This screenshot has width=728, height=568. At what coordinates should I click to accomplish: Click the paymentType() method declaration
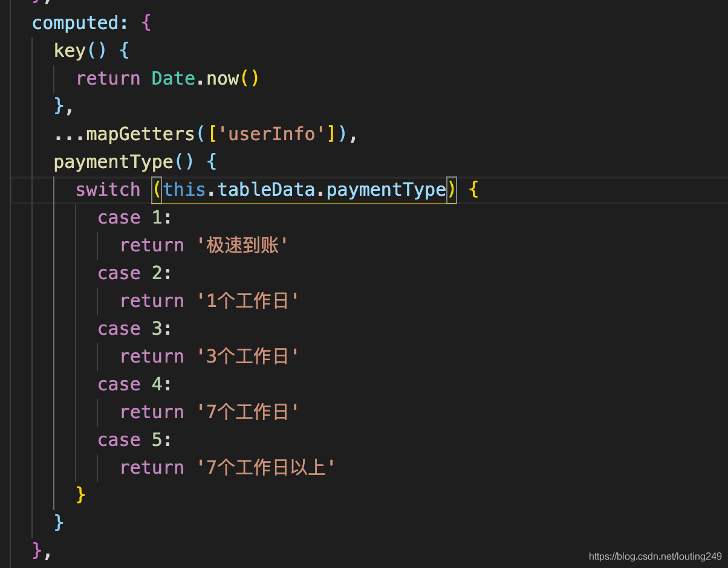point(123,162)
